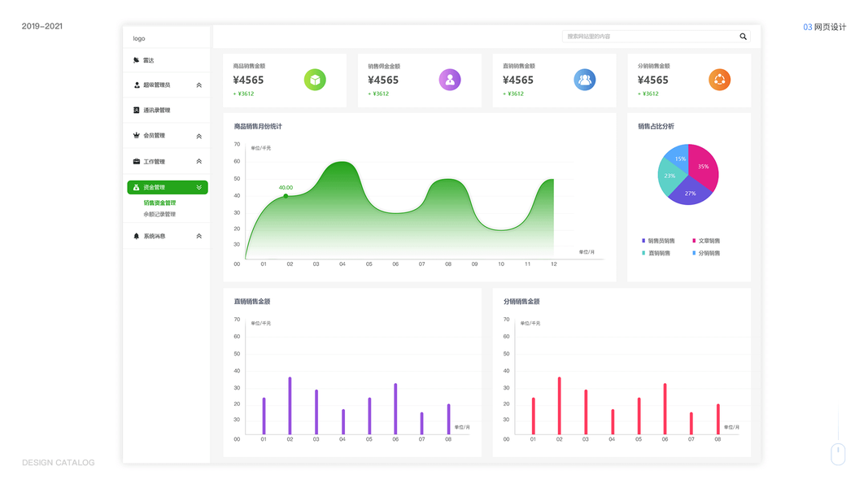Toggle the 直销销售 legend entry

656,254
